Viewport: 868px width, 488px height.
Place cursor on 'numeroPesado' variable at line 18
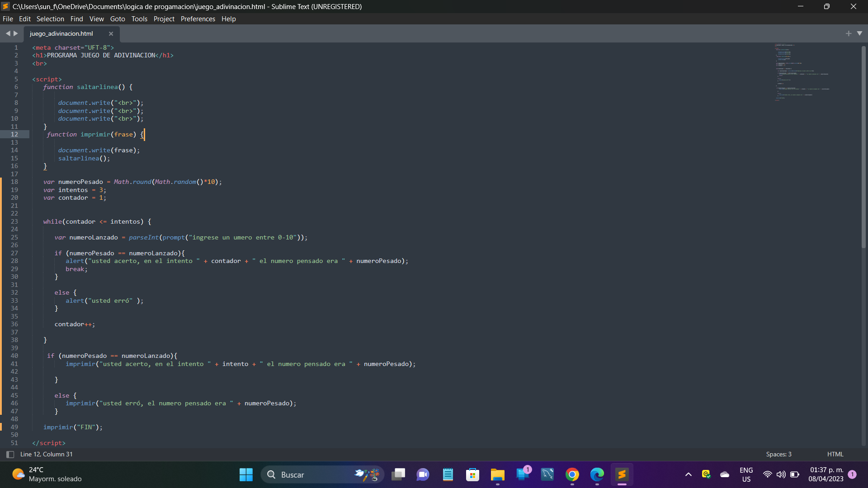(80, 182)
